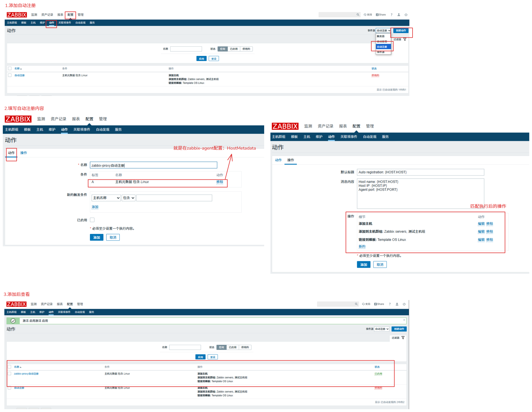This screenshot has height=412, width=532.
Task: Select 已启用 status filter in step 3 screenshot
Action: (233, 347)
